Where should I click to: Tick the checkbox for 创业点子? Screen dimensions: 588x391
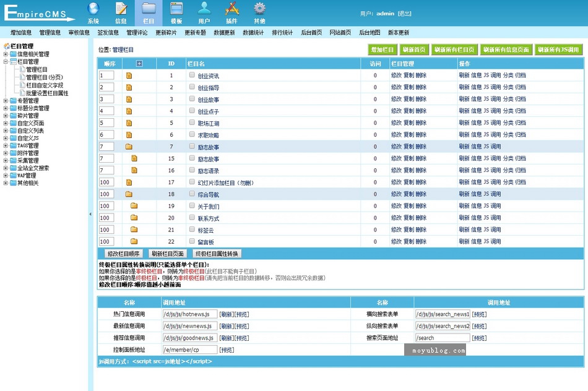point(192,111)
